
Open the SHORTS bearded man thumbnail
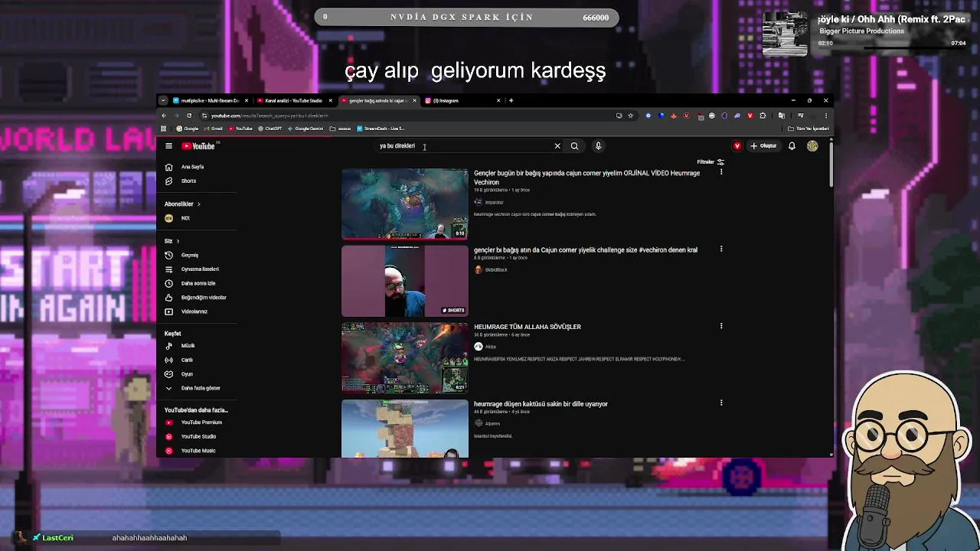tap(404, 281)
